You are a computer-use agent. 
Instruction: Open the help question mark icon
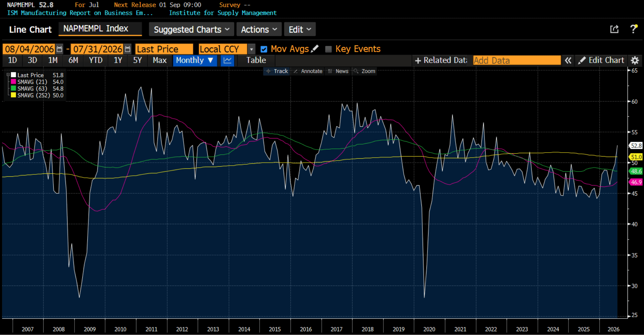pyautogui.click(x=633, y=29)
